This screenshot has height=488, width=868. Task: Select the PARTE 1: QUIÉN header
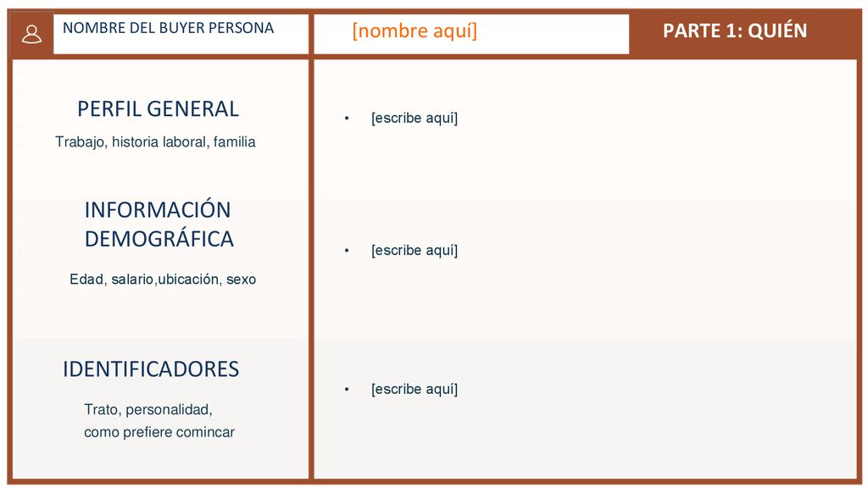pyautogui.click(x=735, y=31)
